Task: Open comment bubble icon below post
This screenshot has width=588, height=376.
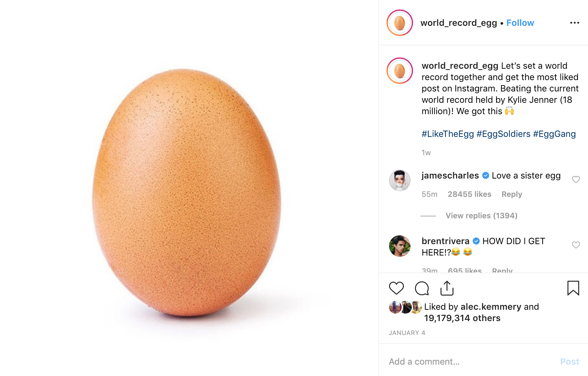Action: (x=422, y=288)
